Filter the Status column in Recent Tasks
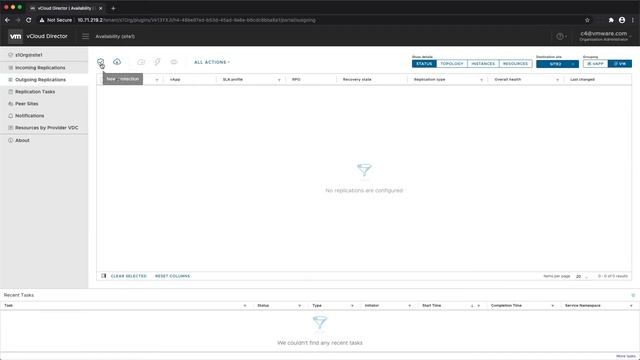This screenshot has height=360, width=640. coord(300,306)
